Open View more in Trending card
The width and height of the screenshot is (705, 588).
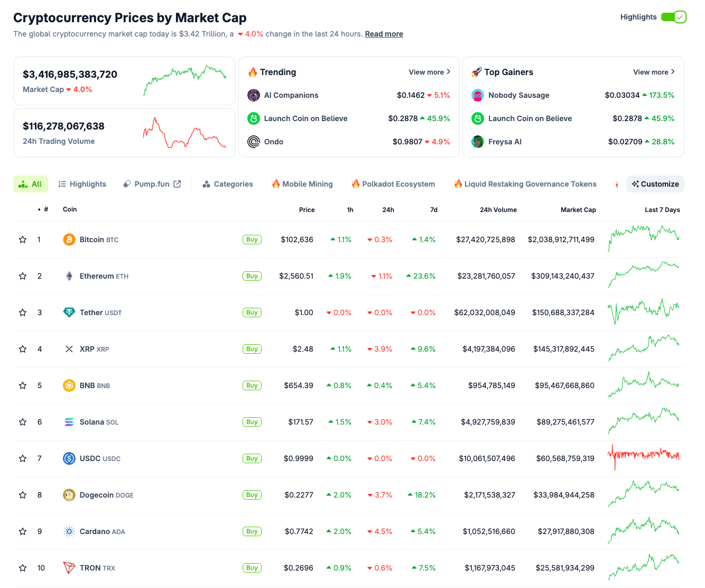click(x=430, y=72)
